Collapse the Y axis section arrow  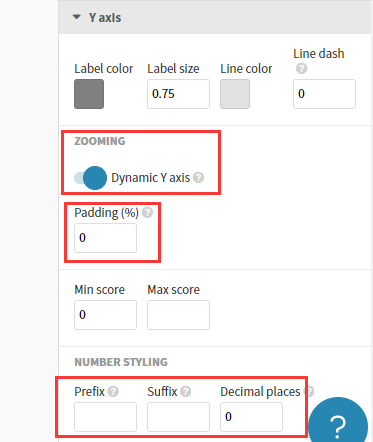pos(77,17)
